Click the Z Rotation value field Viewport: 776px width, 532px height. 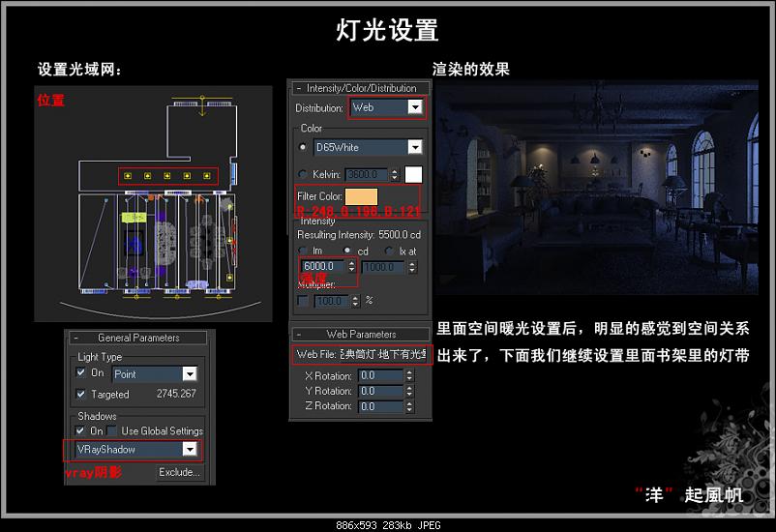(x=381, y=406)
